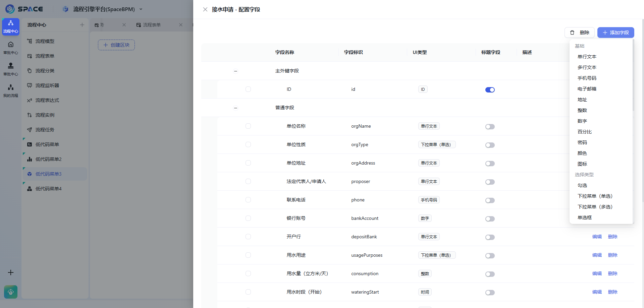Select 下拉菜单（多选） from the field type menu
This screenshot has width=644, height=308.
tap(595, 207)
